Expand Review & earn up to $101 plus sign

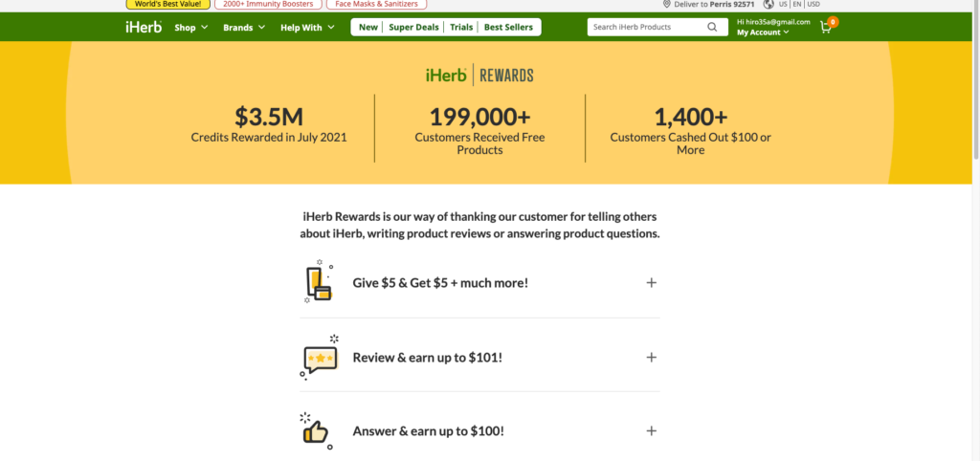click(651, 358)
